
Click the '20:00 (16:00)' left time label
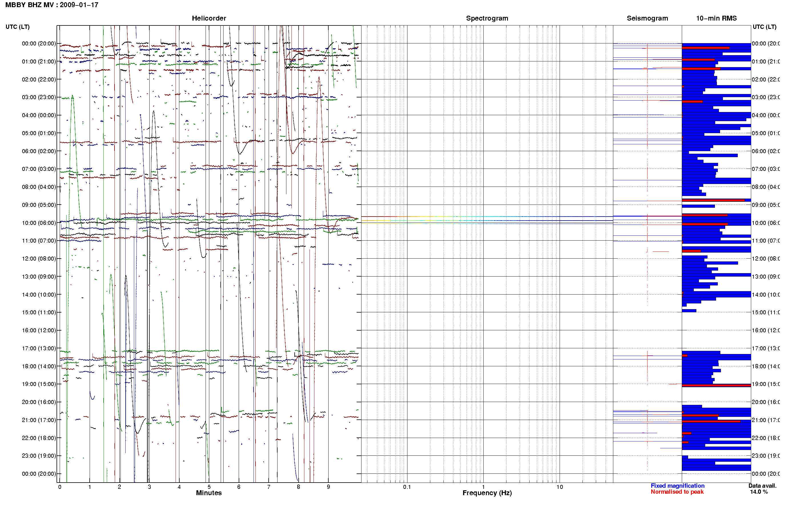[x=39, y=402]
